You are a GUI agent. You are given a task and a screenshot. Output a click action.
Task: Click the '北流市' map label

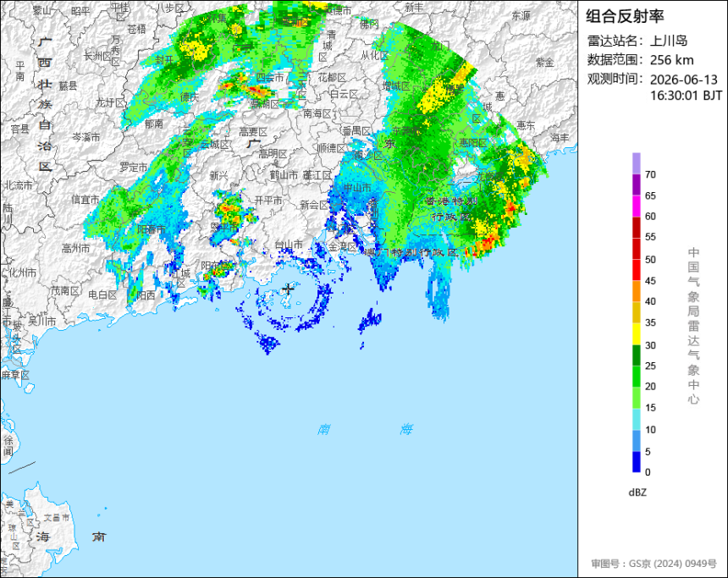19,185
